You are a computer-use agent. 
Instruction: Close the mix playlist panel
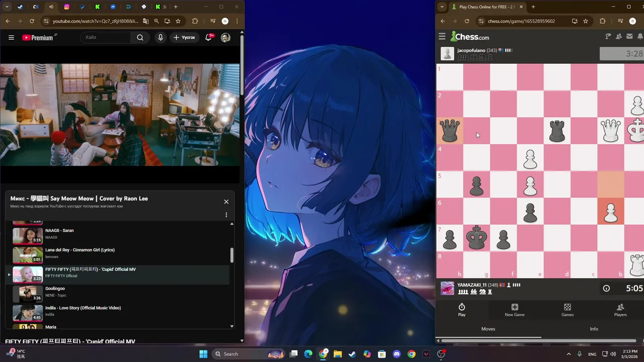point(226,202)
